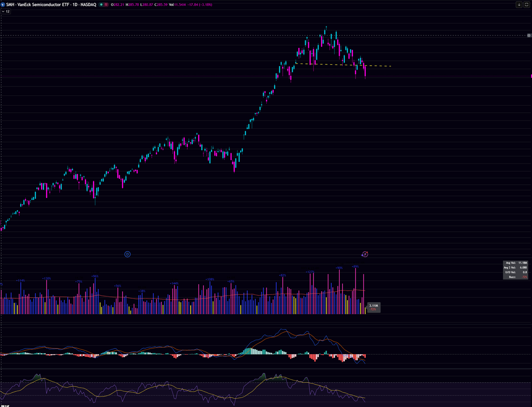The width and height of the screenshot is (532, 407).
Task: Click the TradingView symbol logo beside SMH
Action: (3, 4)
